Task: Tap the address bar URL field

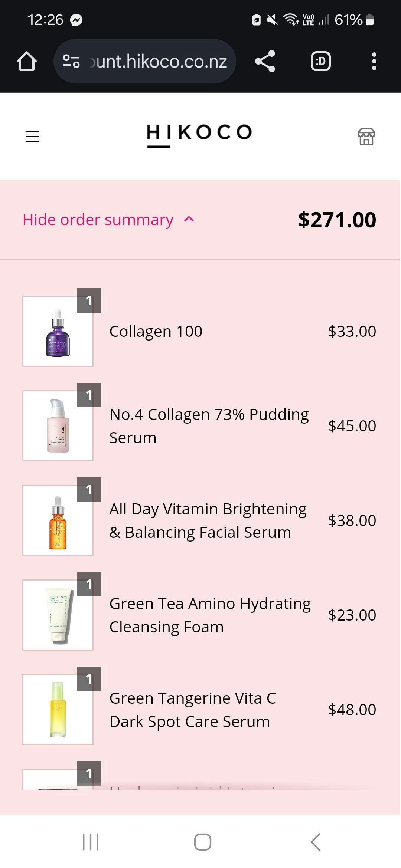Action: pyautogui.click(x=158, y=61)
